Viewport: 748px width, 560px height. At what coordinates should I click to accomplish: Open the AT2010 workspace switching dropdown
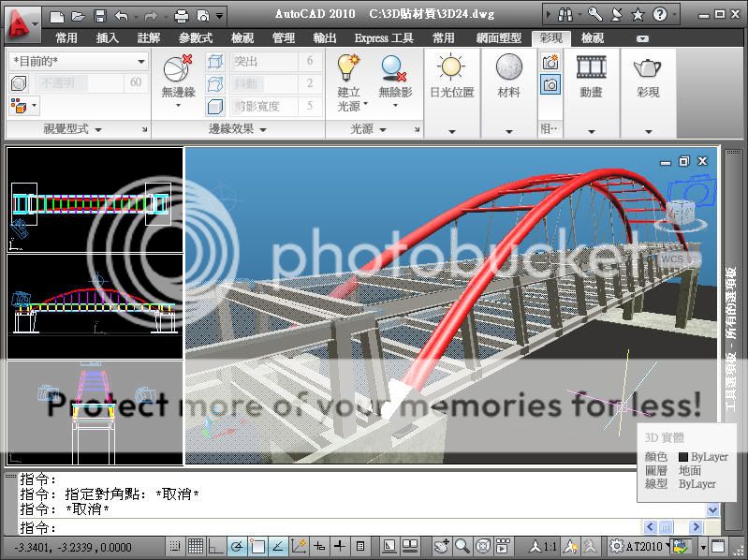click(x=641, y=546)
